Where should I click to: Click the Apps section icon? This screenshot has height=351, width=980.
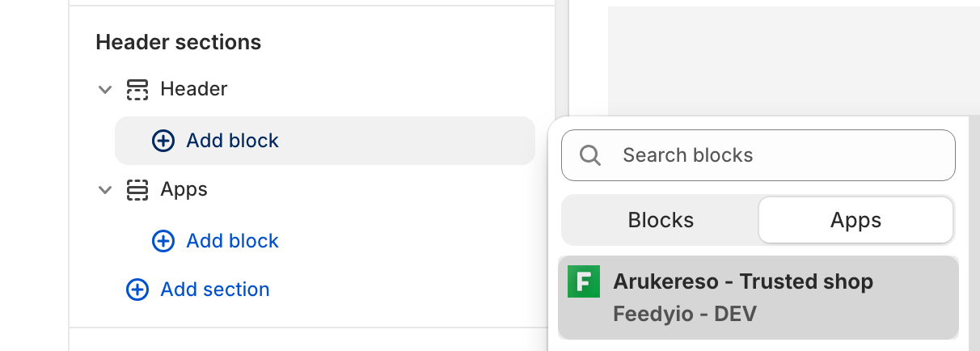click(x=137, y=190)
